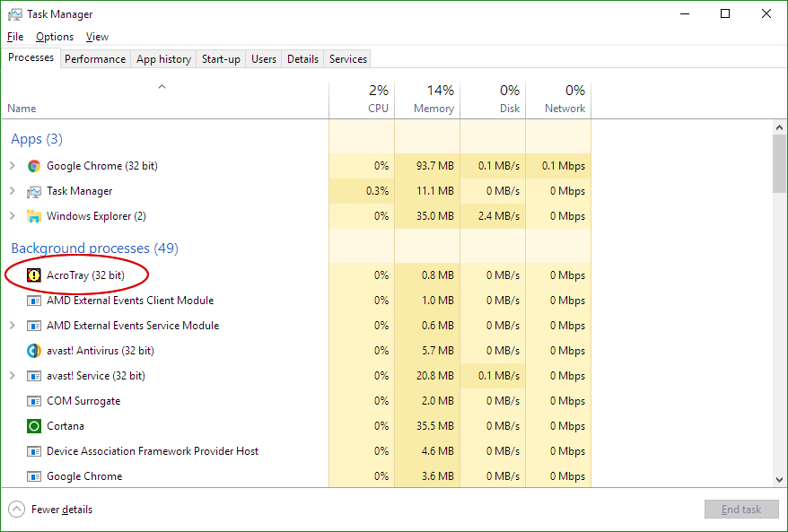788x532 pixels.
Task: Click the AcroTray warning icon
Action: [x=34, y=275]
